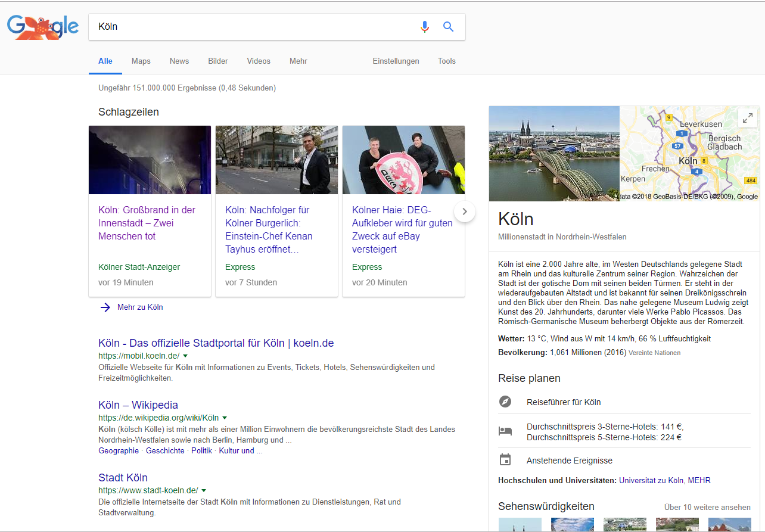Click the burning building news thumbnail
This screenshot has height=532, width=765.
(150, 160)
